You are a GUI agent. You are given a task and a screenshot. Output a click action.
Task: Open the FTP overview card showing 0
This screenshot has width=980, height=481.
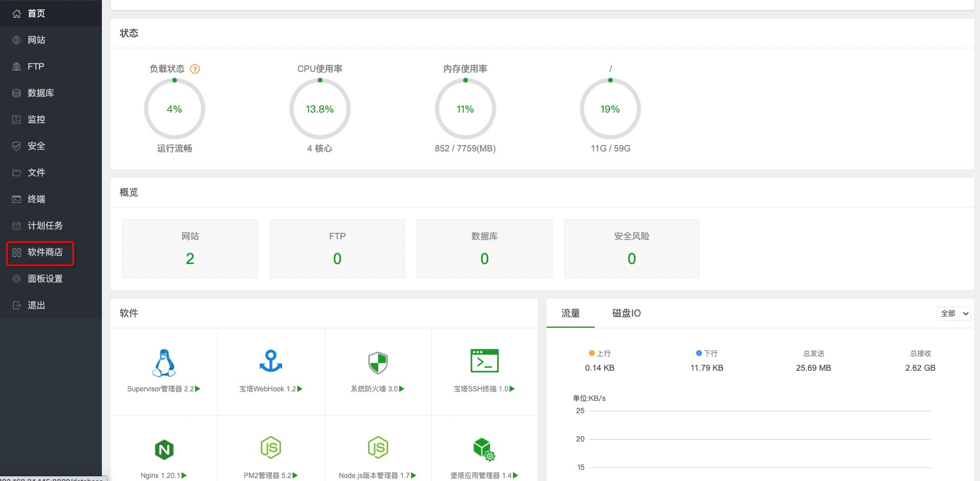(337, 249)
